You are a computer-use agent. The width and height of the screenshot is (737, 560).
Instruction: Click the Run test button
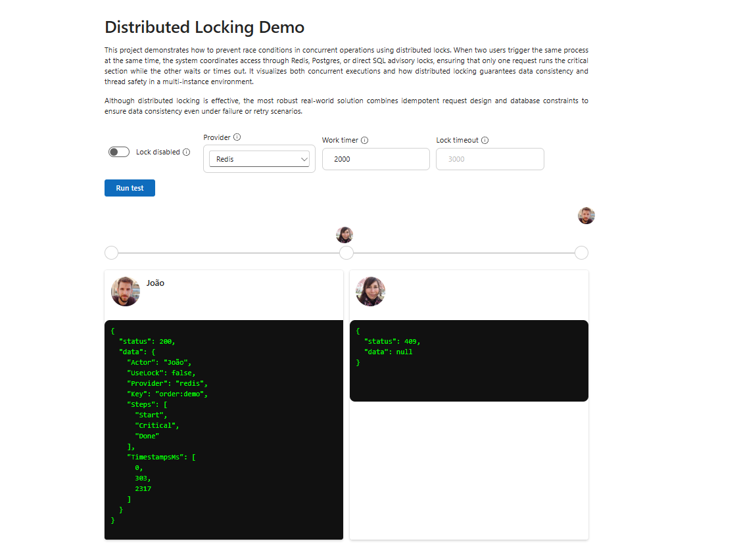click(x=130, y=188)
